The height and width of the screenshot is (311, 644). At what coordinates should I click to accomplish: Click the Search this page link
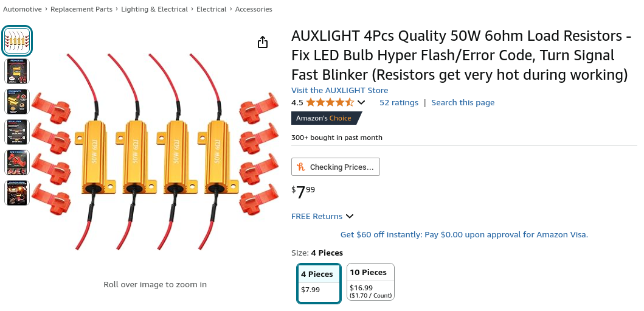pos(463,102)
